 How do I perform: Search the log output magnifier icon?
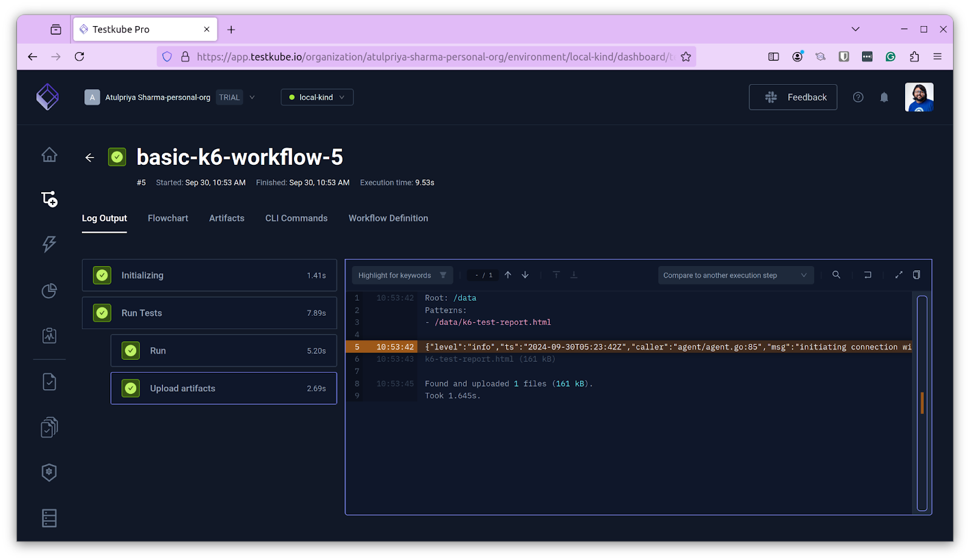coord(836,275)
